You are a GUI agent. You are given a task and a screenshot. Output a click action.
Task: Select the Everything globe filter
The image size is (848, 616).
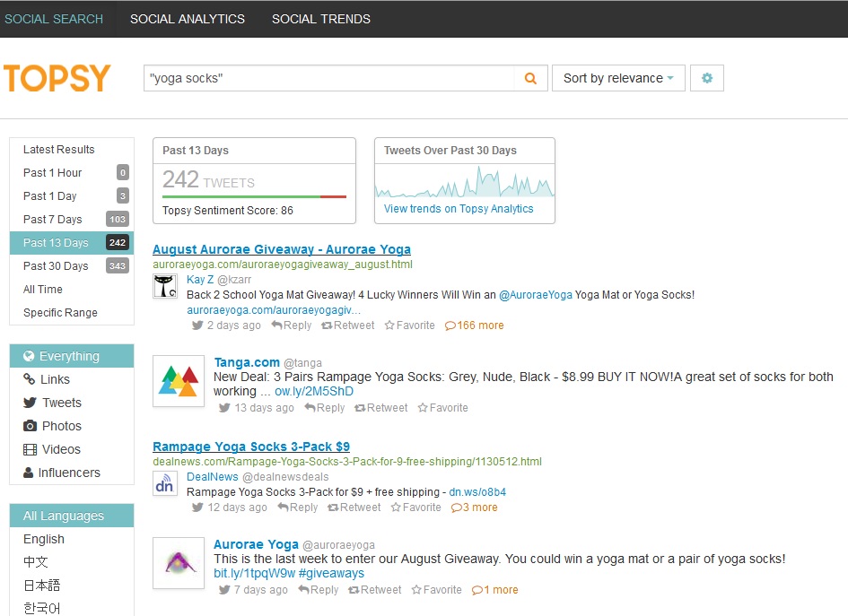click(x=72, y=356)
